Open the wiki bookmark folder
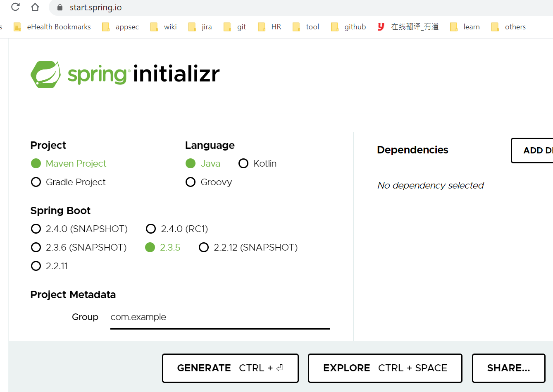 (163, 27)
